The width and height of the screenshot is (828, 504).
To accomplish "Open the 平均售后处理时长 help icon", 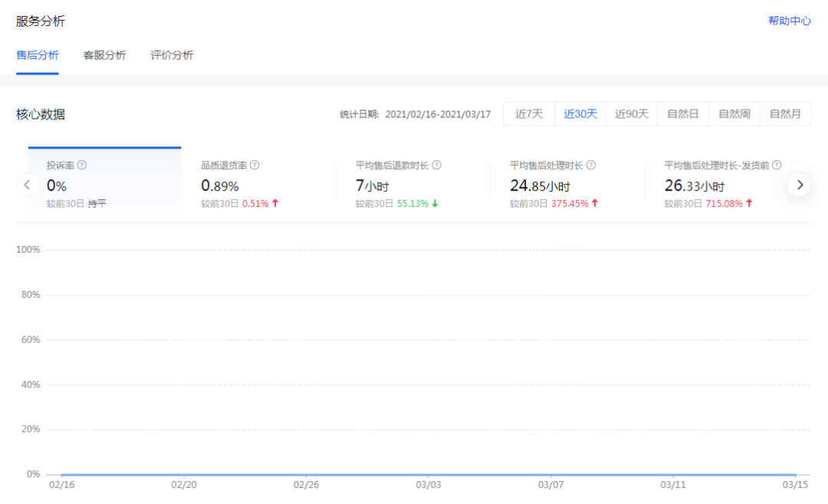I will click(x=593, y=165).
